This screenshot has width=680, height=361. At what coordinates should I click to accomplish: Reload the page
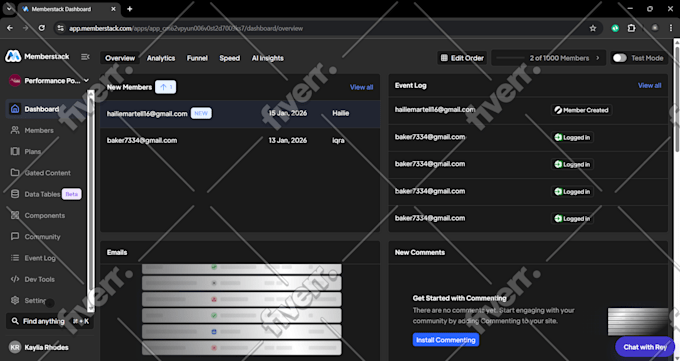(x=42, y=28)
